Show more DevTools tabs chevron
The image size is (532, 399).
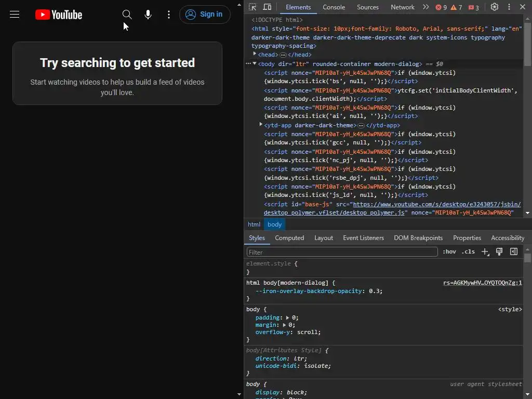click(x=426, y=7)
